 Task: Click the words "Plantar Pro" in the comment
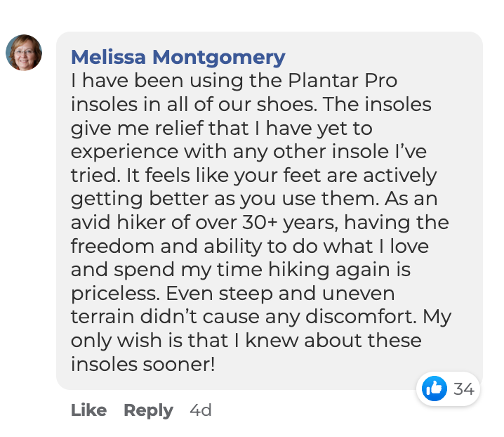[x=343, y=81]
